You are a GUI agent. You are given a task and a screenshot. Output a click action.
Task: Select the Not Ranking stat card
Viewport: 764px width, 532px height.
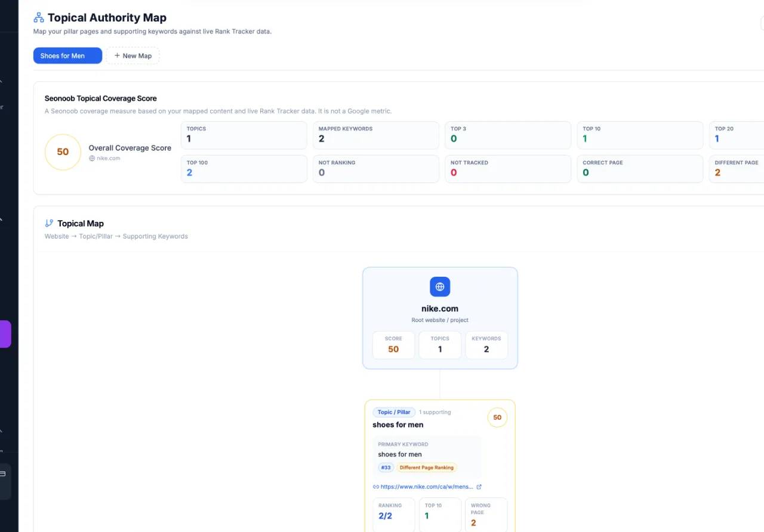376,169
